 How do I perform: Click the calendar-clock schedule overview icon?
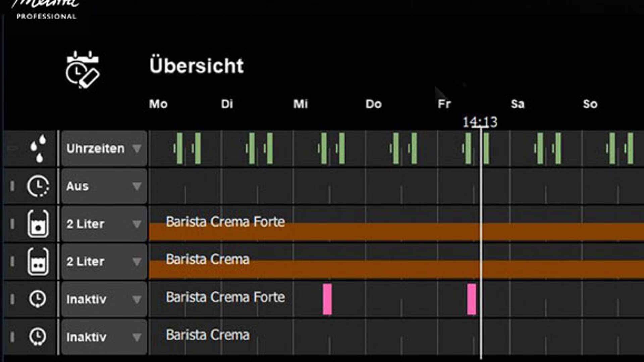[83, 69]
